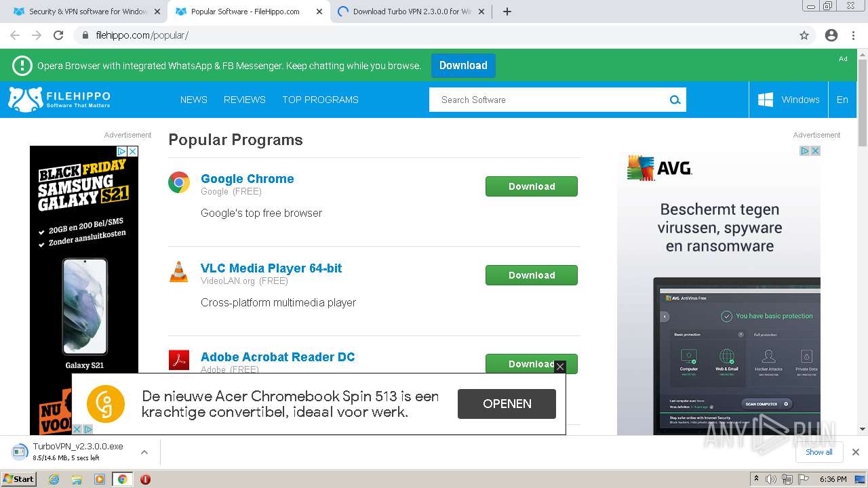Image resolution: width=868 pixels, height=488 pixels.
Task: Expand TurboVPN download options arrow
Action: (x=144, y=452)
